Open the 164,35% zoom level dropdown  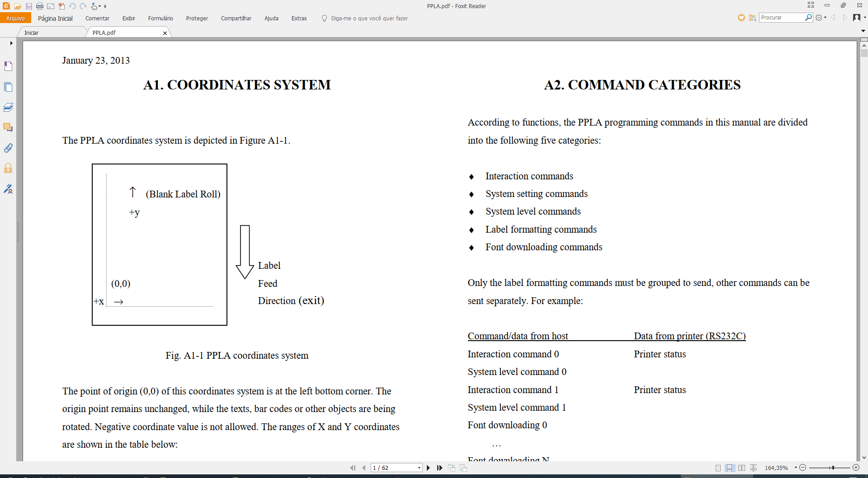(x=796, y=468)
